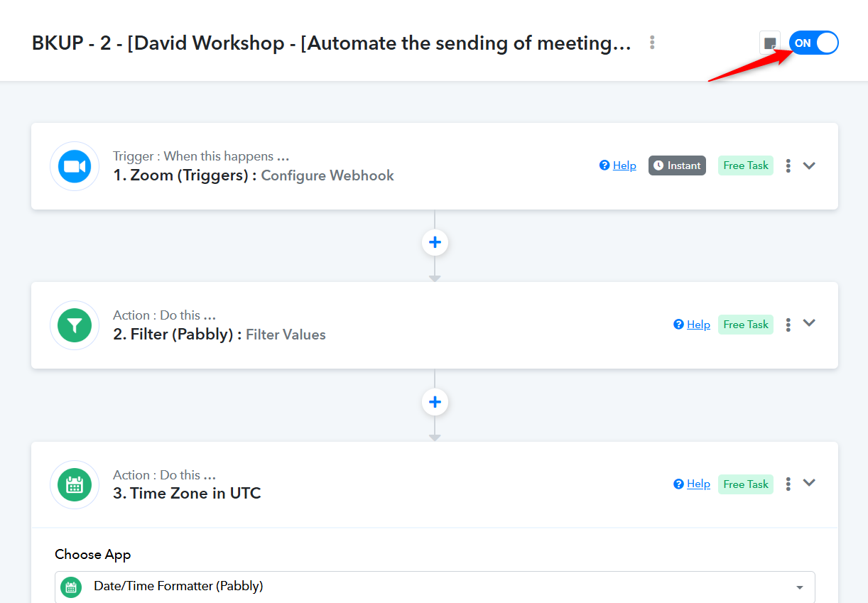Open the Choose App dropdown
This screenshot has width=868, height=603.
435,587
